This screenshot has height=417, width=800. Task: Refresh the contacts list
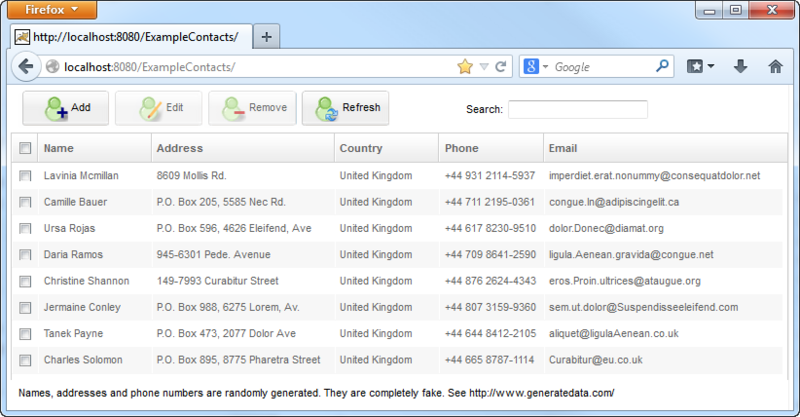click(x=345, y=108)
